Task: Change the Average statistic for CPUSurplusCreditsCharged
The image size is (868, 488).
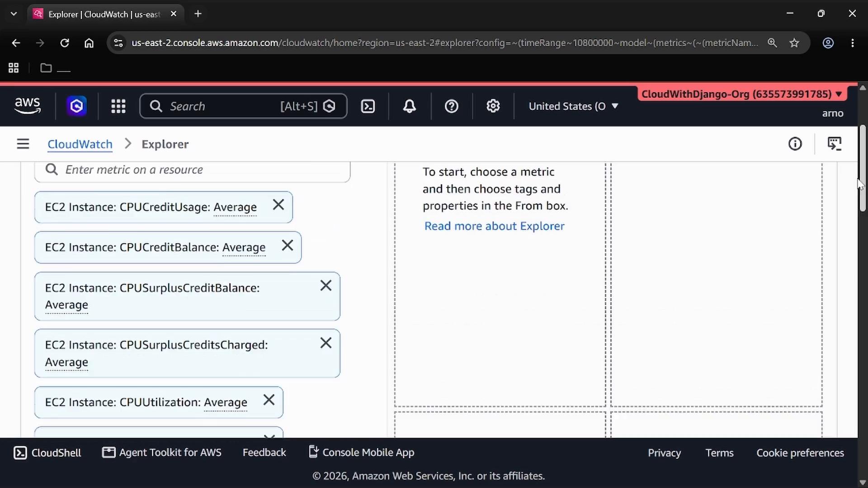Action: pyautogui.click(x=66, y=362)
